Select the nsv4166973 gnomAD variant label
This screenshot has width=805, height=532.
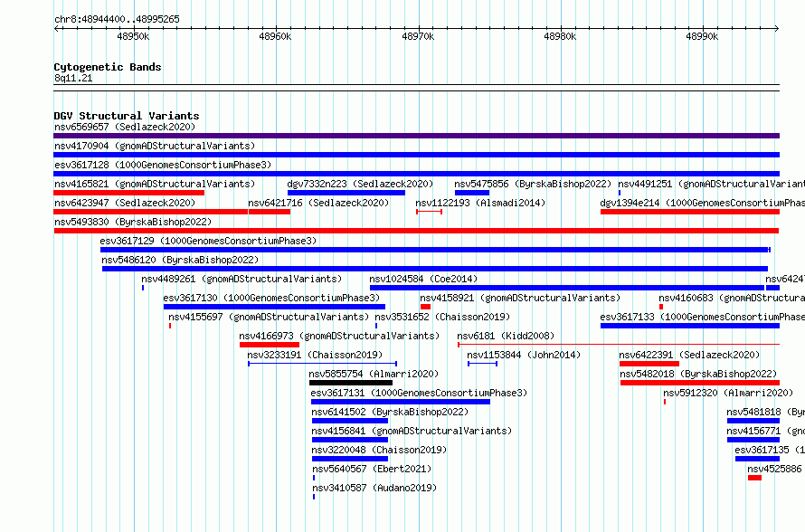tap(339, 336)
